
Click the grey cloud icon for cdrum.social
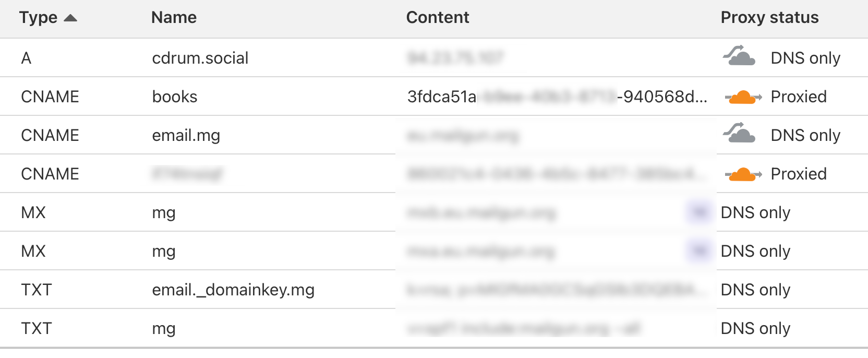click(739, 56)
